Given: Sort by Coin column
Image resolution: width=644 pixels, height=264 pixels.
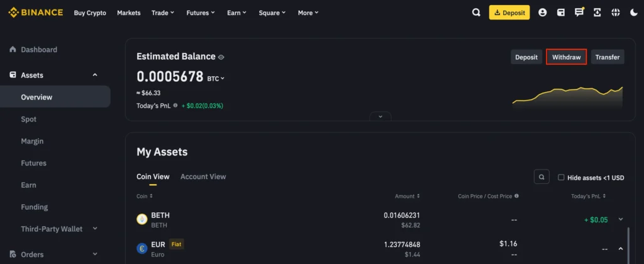Looking at the screenshot, I should pos(145,196).
